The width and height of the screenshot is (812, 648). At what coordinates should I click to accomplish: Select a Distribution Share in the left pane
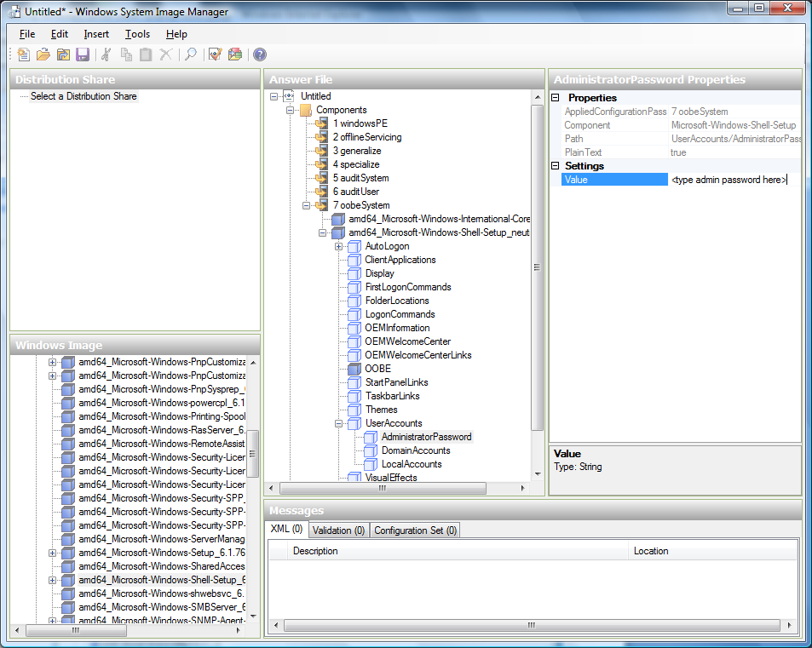pos(83,96)
